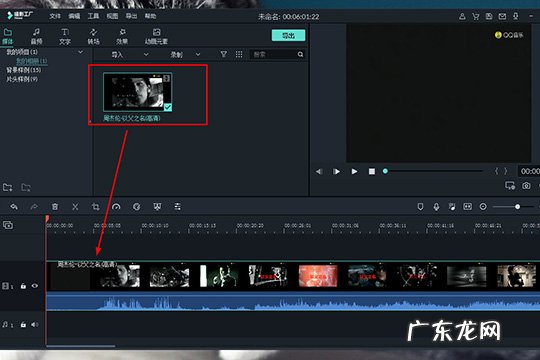Click the preview progress slider handle
Screen dimensions: 540x360
pyautogui.click(x=385, y=171)
